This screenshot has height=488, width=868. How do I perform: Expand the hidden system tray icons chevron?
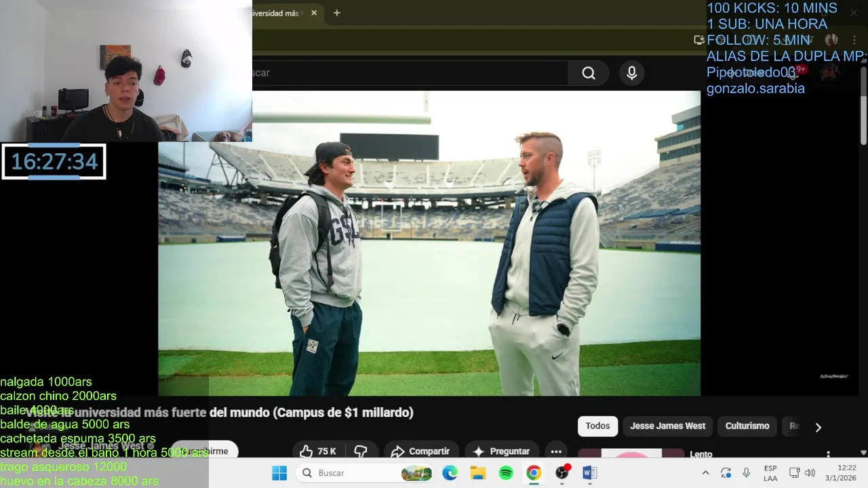coord(705,473)
